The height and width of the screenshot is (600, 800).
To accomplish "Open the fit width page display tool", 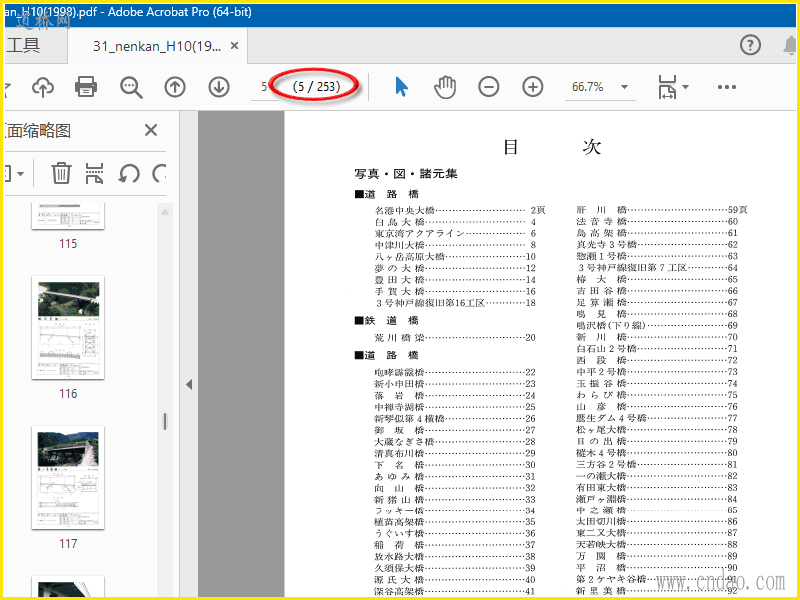I will pyautogui.click(x=667, y=87).
